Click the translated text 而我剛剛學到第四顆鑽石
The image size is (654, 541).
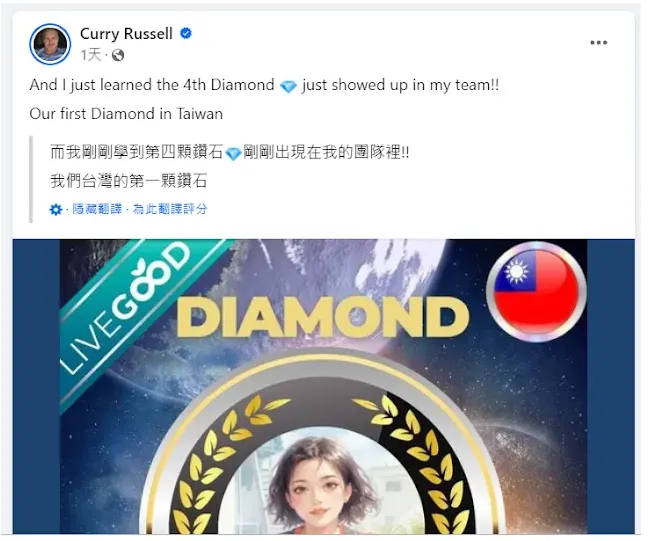[x=137, y=152]
